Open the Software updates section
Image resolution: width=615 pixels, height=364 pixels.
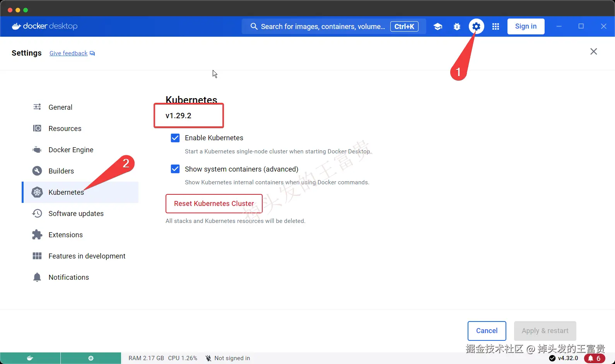80,213
